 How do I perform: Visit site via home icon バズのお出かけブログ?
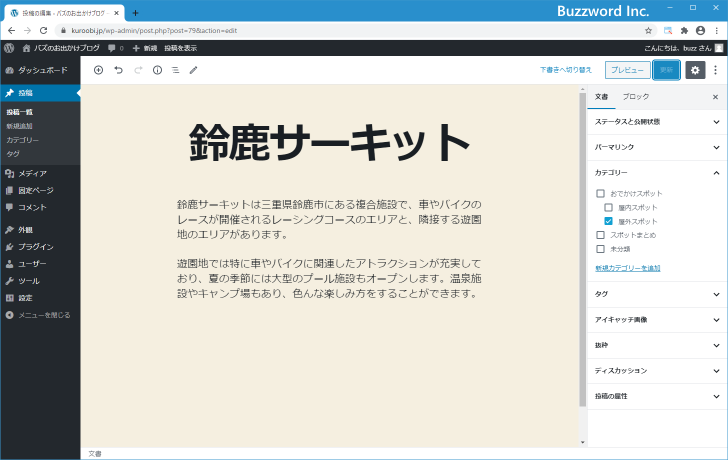[61, 48]
